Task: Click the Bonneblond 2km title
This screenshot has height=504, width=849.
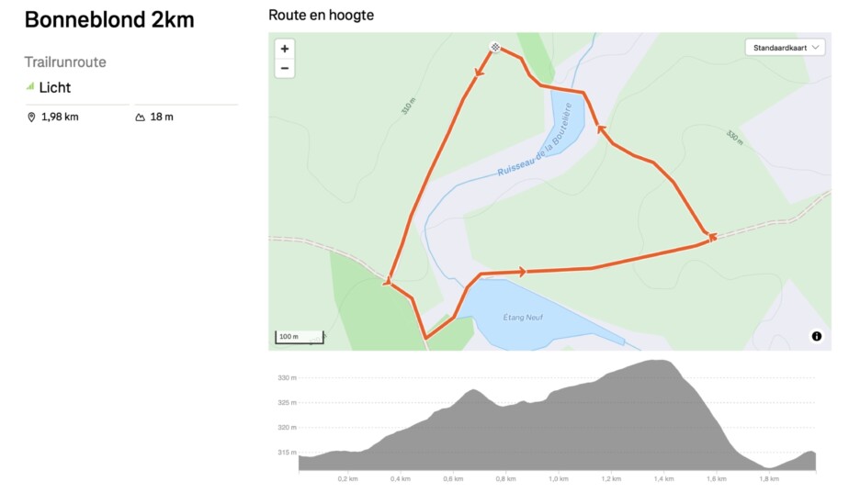Action: click(x=109, y=20)
